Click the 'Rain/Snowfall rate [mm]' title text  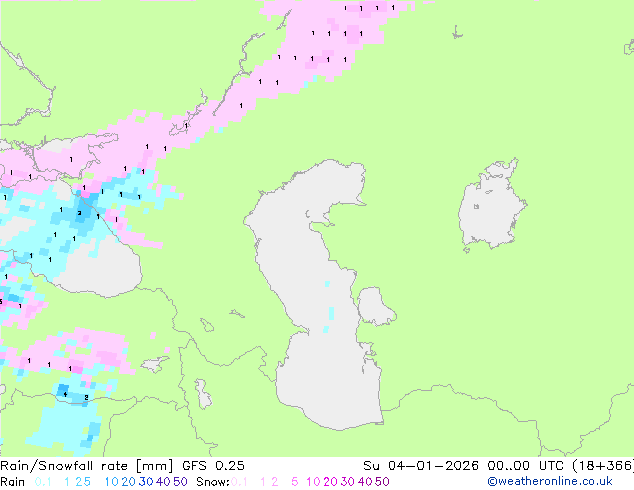coord(87,466)
